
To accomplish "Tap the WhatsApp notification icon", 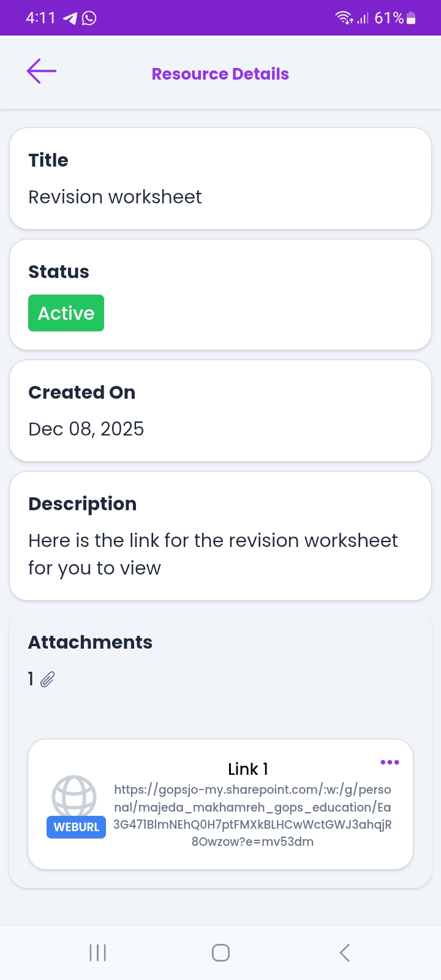I will click(89, 18).
